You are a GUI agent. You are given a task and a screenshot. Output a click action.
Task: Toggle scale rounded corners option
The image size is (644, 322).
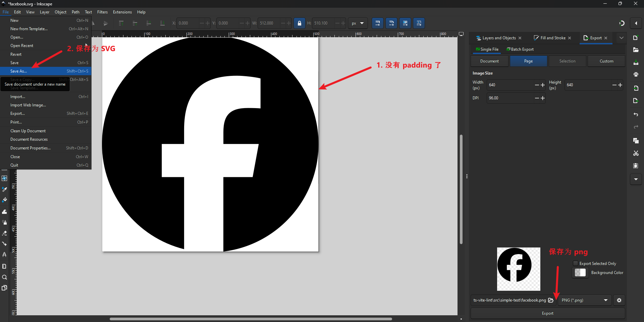[x=391, y=23]
